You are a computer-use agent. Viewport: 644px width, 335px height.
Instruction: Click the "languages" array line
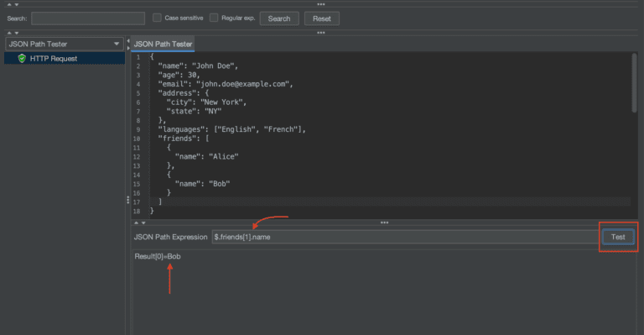click(232, 129)
